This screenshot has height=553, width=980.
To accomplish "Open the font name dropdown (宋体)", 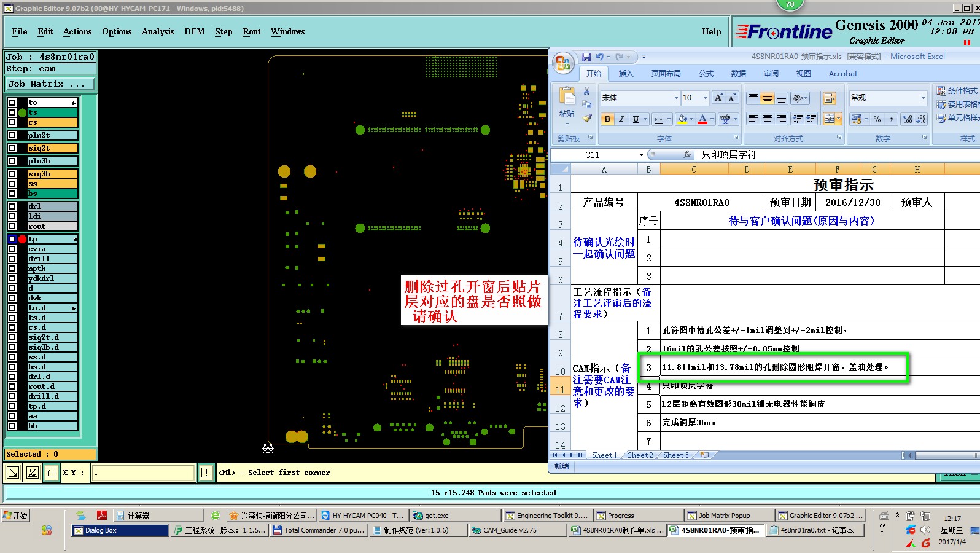I will [676, 98].
